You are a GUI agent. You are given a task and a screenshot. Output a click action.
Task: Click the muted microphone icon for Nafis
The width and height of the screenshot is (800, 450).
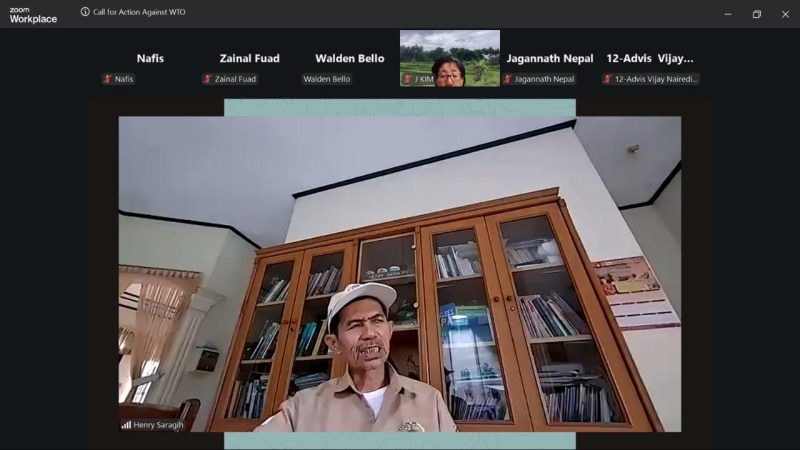tap(108, 79)
